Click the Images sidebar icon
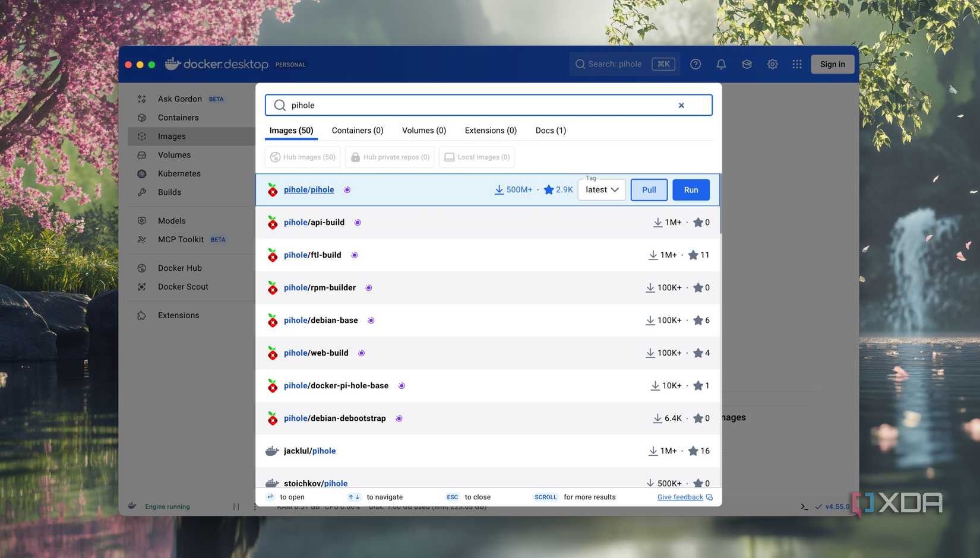The image size is (980, 558). (x=141, y=137)
